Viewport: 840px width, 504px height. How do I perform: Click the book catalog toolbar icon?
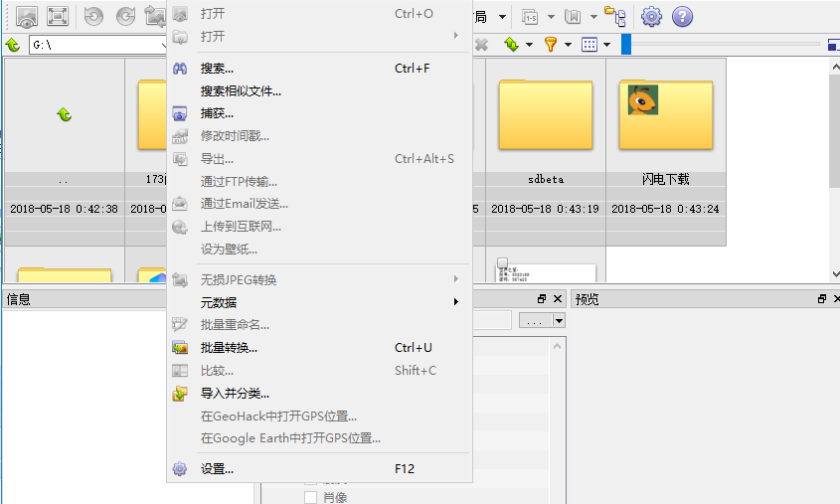573,17
